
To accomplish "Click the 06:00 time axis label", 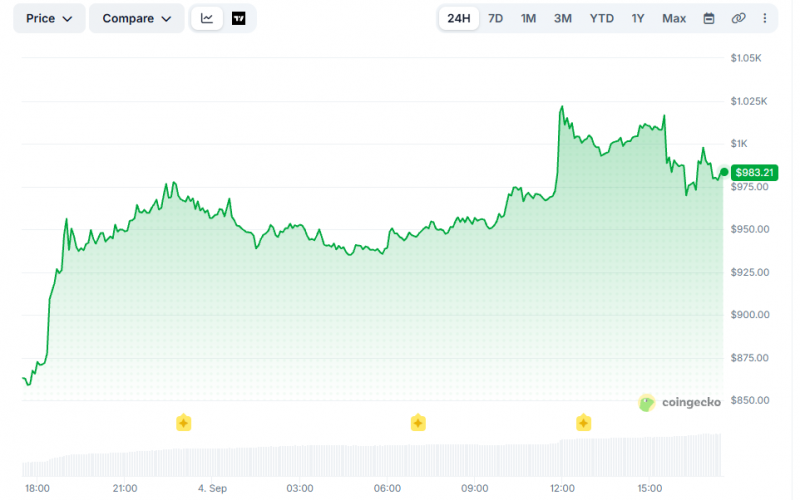I will [387, 488].
